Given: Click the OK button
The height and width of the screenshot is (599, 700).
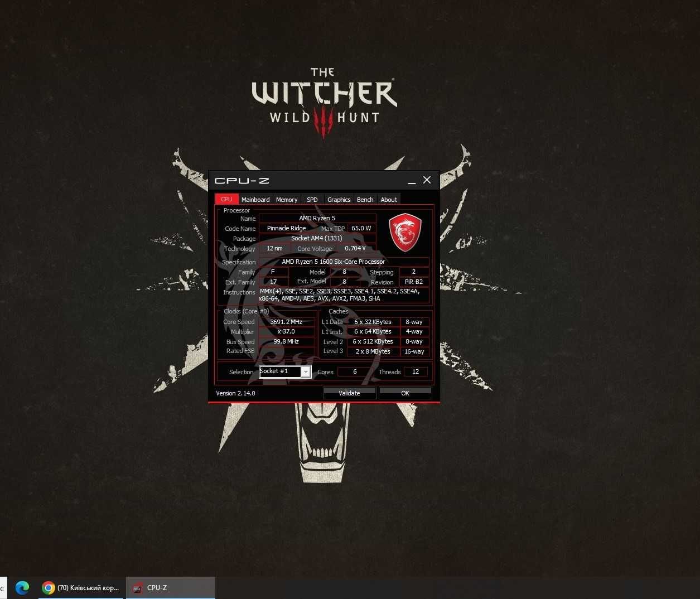Looking at the screenshot, I should [x=405, y=393].
